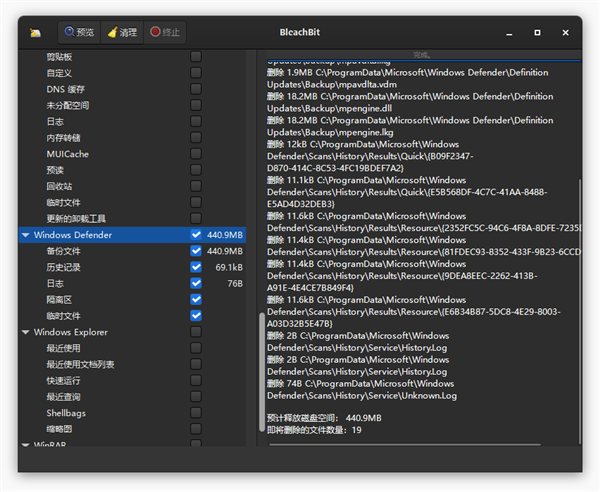Click the log panel vertical scrollbar
600x492 pixels.
pyautogui.click(x=579, y=310)
